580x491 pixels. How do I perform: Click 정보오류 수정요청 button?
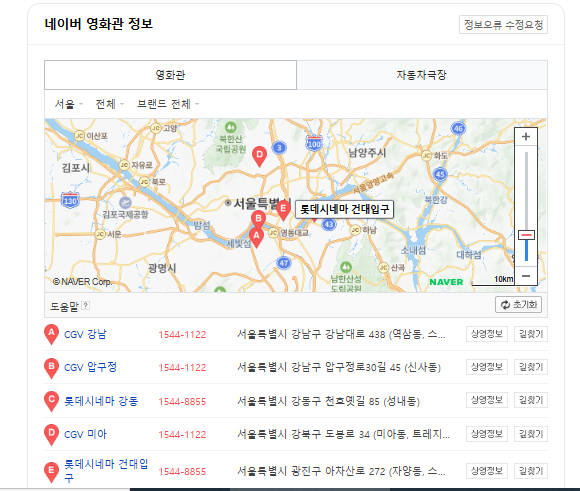coord(503,25)
